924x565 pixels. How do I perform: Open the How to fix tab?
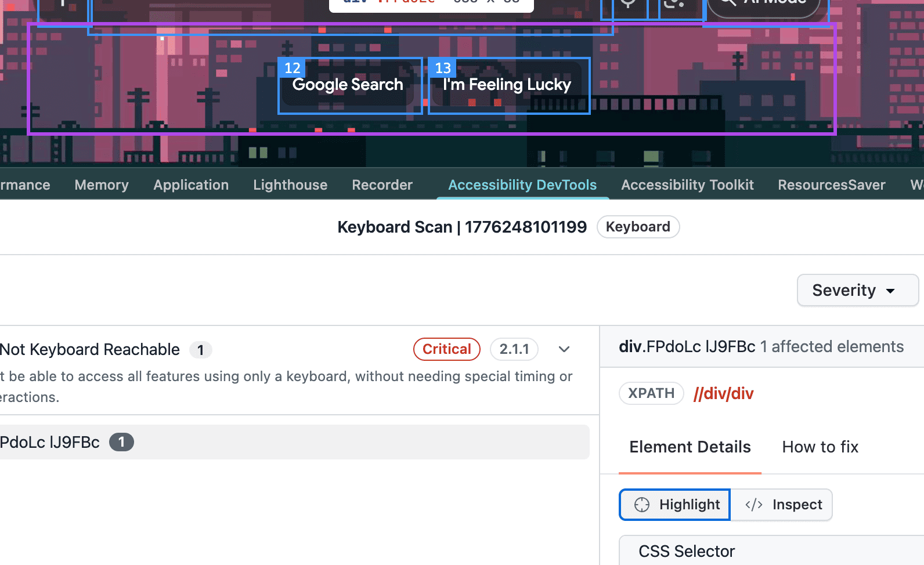click(x=820, y=447)
